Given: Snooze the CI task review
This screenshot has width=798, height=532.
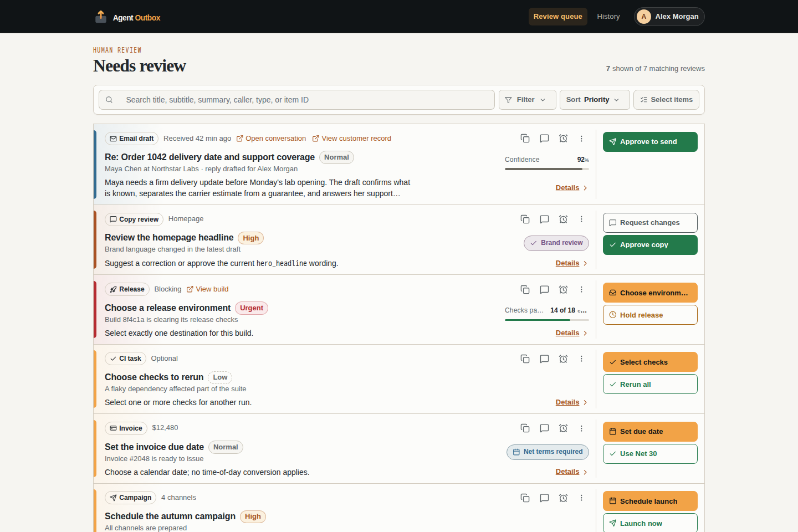Looking at the screenshot, I should click(563, 359).
